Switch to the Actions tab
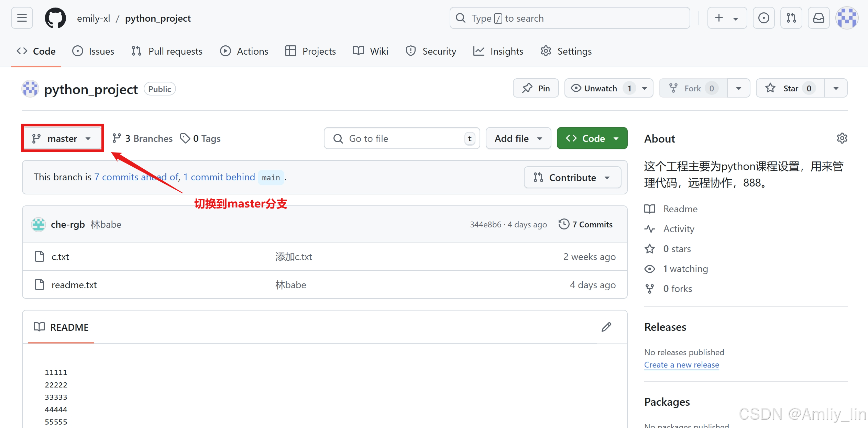Viewport: 868px width, 428px height. [244, 51]
